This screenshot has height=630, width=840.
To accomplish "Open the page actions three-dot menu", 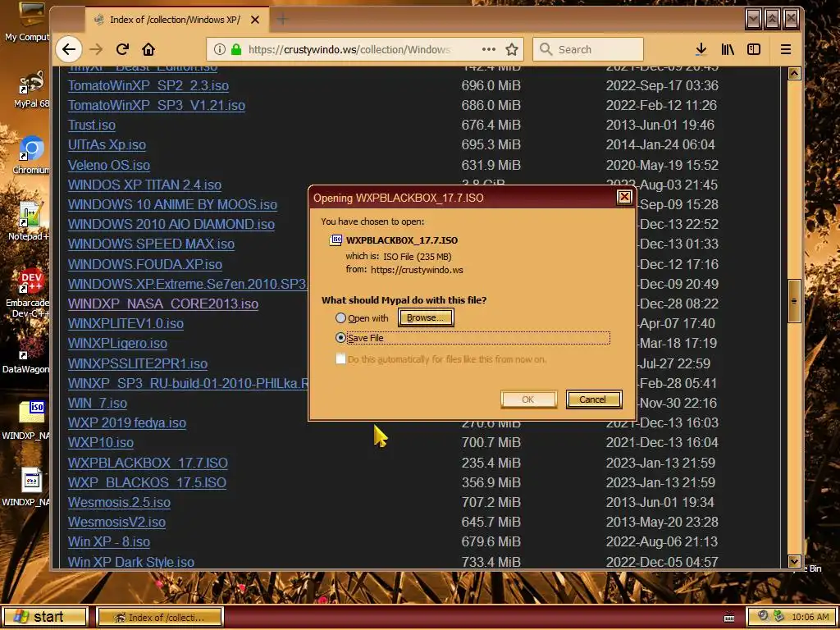I will tap(489, 49).
